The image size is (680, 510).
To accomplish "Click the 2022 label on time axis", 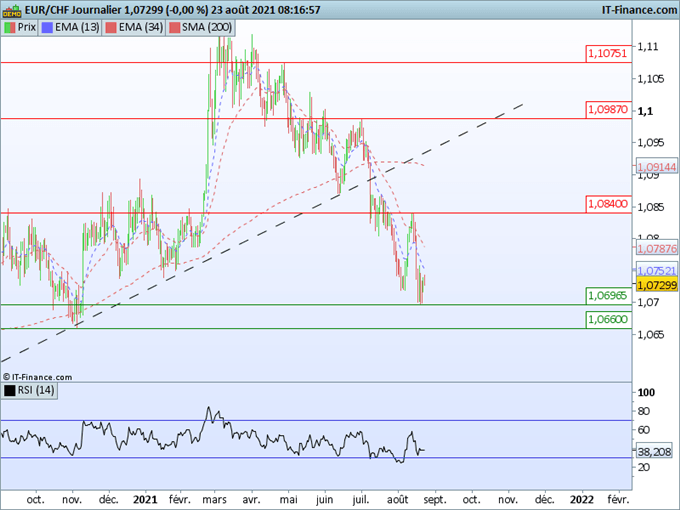I will tap(582, 500).
